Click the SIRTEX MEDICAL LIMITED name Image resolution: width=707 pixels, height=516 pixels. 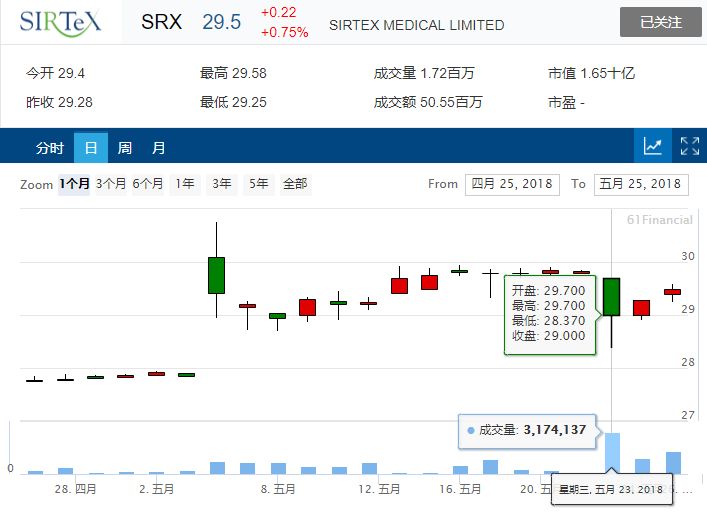(417, 25)
